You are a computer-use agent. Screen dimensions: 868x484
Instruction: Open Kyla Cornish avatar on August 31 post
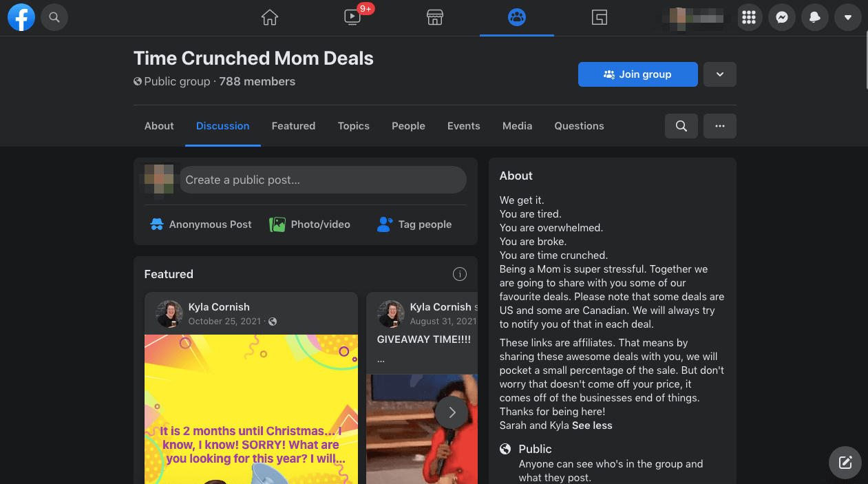(x=391, y=314)
